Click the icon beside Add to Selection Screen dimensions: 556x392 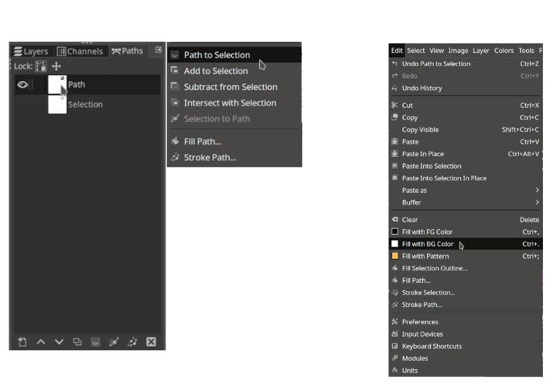[x=175, y=71]
